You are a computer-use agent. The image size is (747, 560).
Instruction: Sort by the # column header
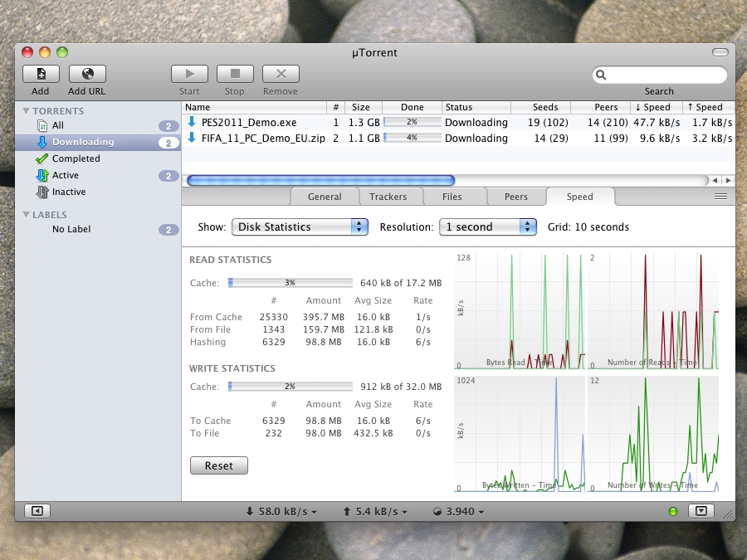pyautogui.click(x=336, y=107)
